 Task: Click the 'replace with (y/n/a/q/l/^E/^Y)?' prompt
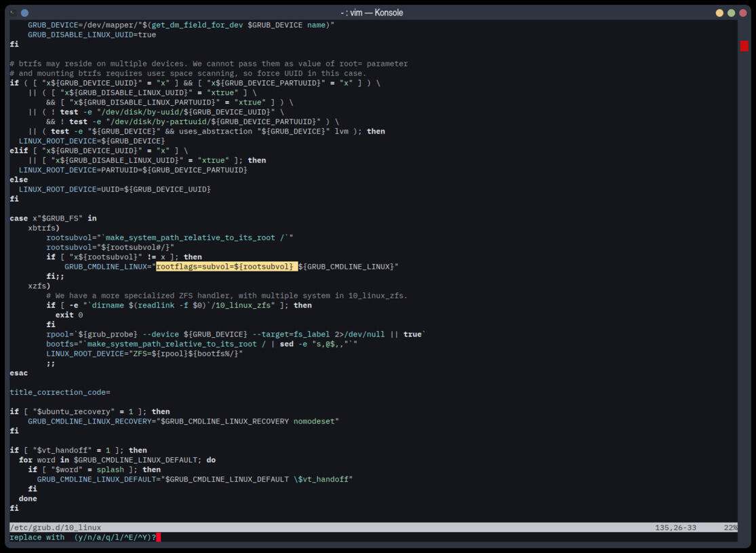coord(83,537)
